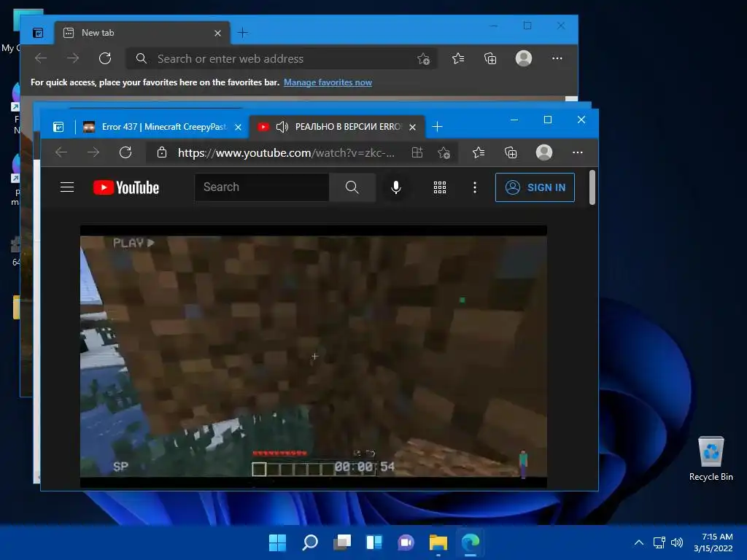The image size is (747, 560).
Task: Open network icon in system tray
Action: pos(659,542)
